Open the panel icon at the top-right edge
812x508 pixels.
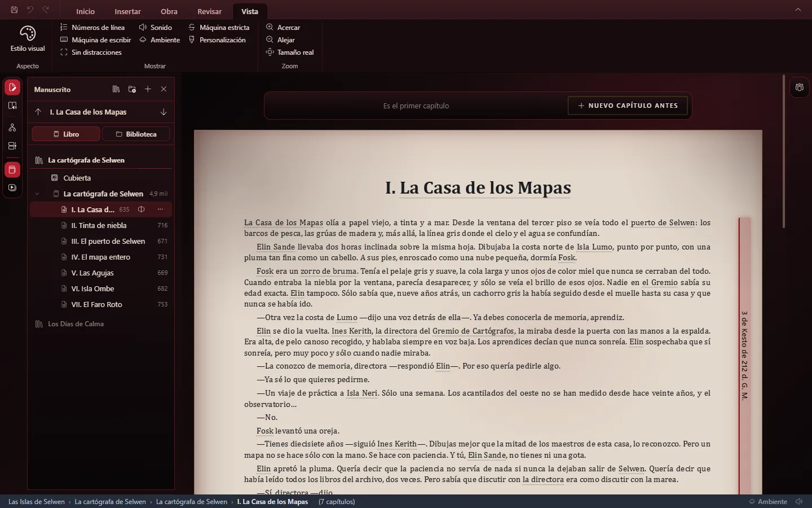point(800,87)
